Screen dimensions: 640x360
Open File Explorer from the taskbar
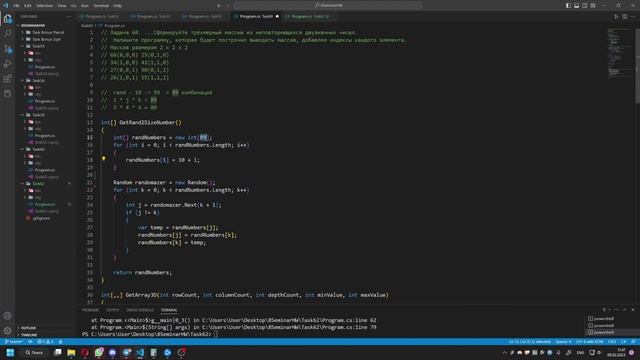click(71, 352)
